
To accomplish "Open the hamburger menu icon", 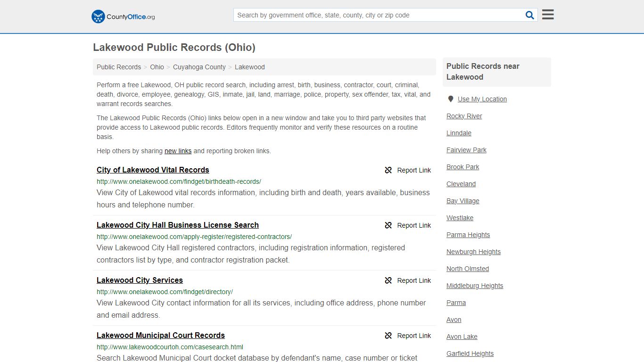I will click(548, 15).
